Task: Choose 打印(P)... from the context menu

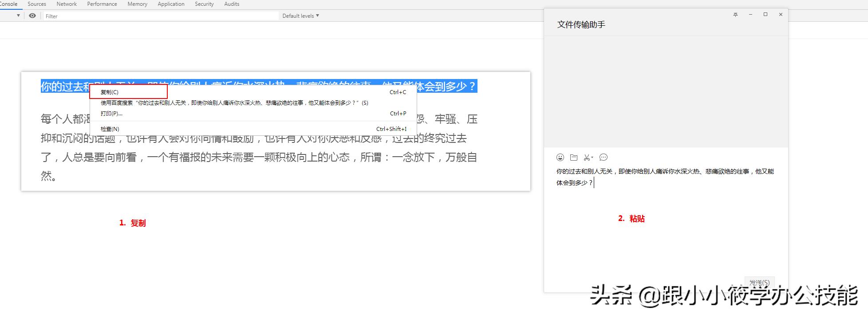Action: pyautogui.click(x=253, y=113)
